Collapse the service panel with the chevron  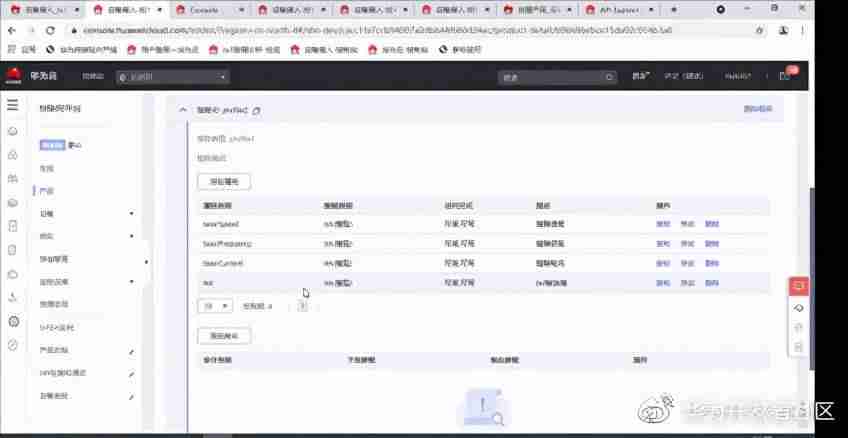pyautogui.click(x=183, y=110)
